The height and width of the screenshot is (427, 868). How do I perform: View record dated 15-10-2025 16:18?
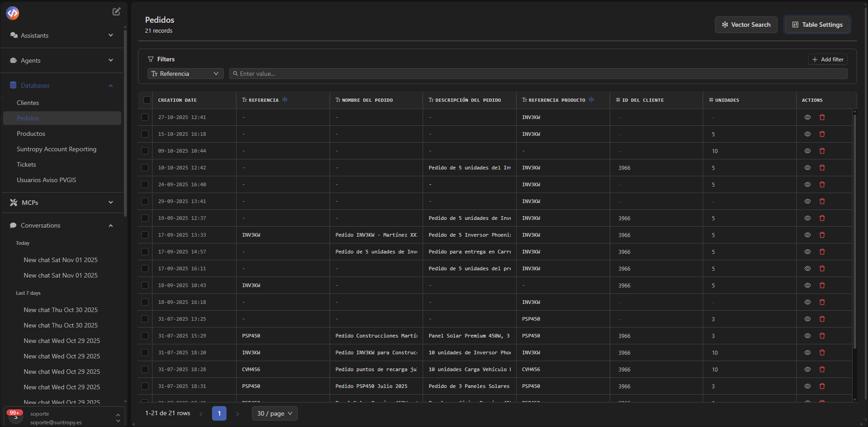[808, 134]
